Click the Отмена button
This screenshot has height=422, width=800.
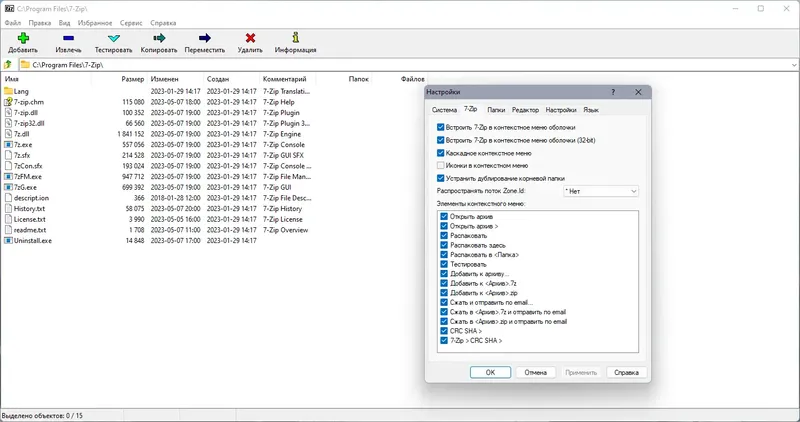click(536, 373)
